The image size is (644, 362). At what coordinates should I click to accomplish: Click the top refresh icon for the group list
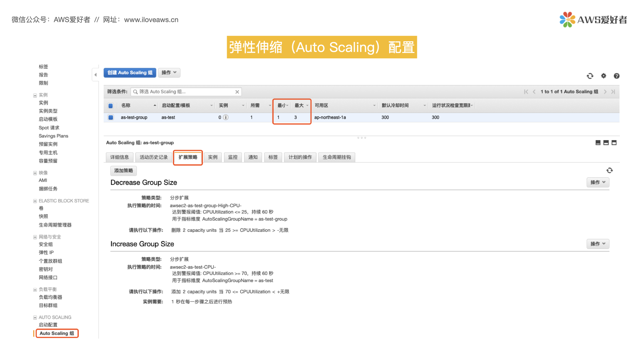click(590, 76)
